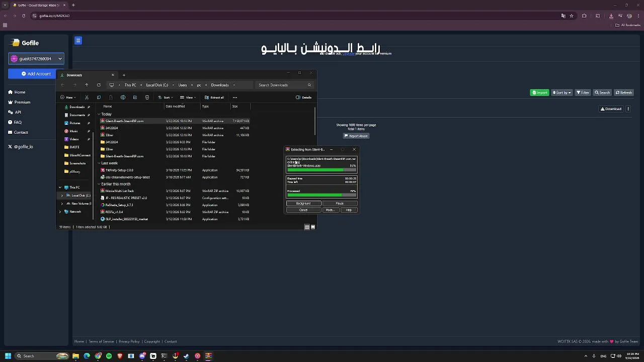The height and width of the screenshot is (362, 644).
Task: Collapse the Last week group
Action: point(99,163)
